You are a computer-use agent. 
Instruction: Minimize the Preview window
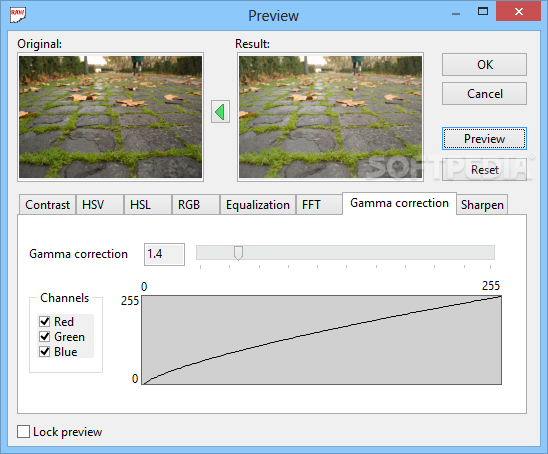pyautogui.click(x=456, y=13)
